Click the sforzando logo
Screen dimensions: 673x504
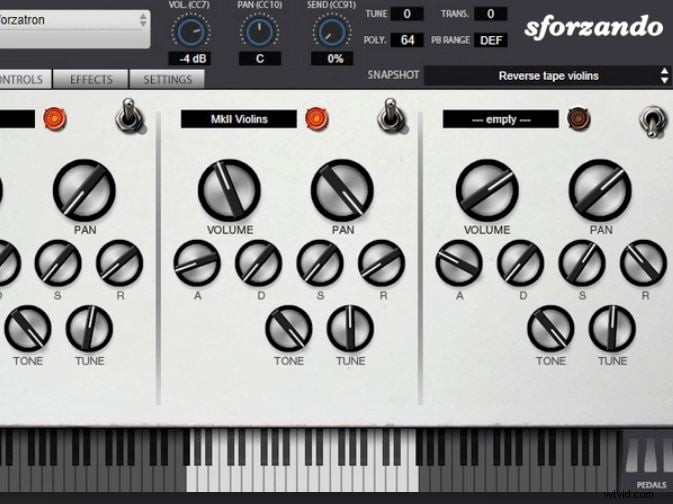tap(594, 27)
